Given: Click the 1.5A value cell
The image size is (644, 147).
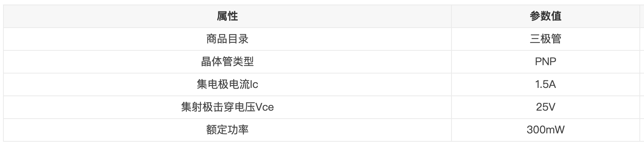Looking at the screenshot, I should coord(545,84).
